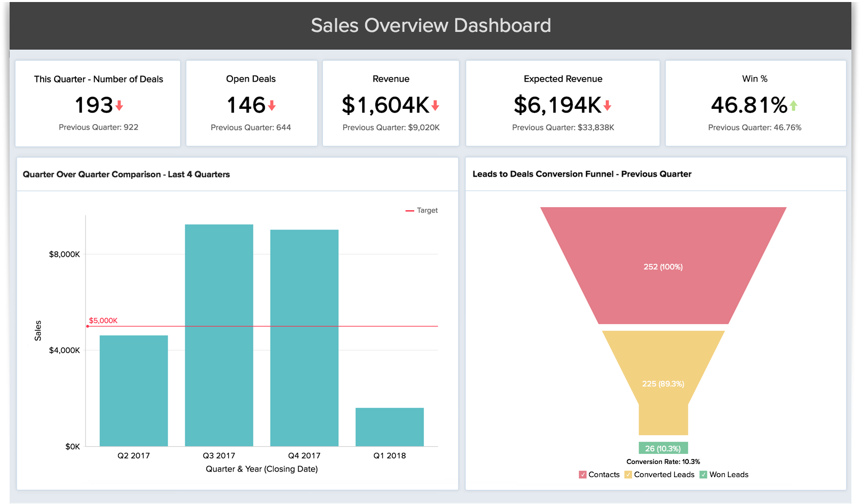
Task: Click the 'Win %' card heading
Action: 755,79
